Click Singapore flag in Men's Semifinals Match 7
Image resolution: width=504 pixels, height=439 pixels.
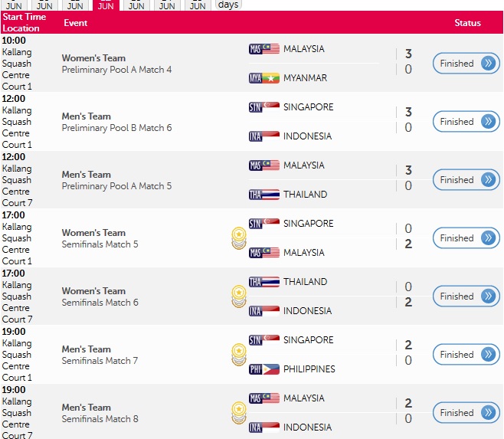264,340
